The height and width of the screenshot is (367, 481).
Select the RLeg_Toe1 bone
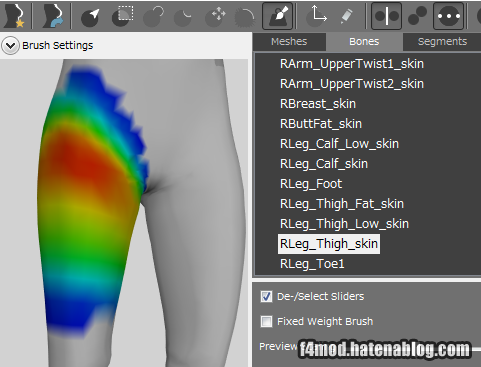pos(312,264)
